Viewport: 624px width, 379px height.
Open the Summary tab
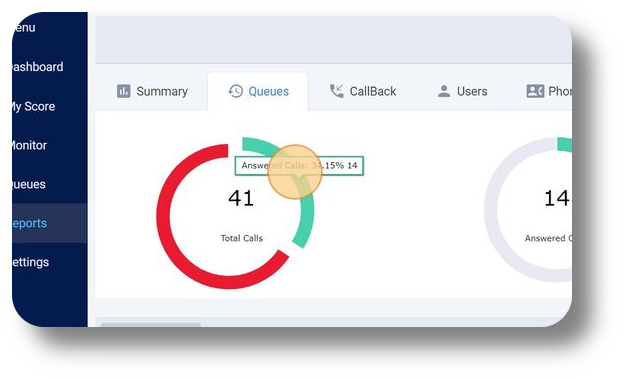click(152, 91)
